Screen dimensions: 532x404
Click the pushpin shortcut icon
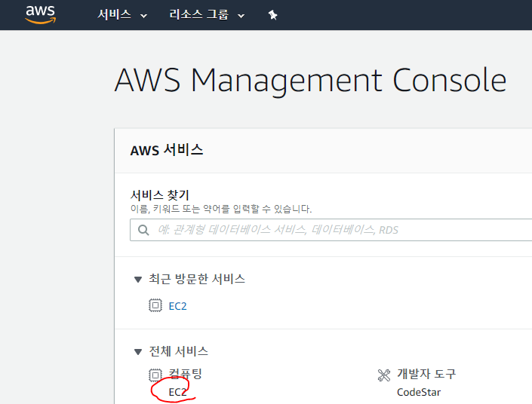pyautogui.click(x=272, y=15)
